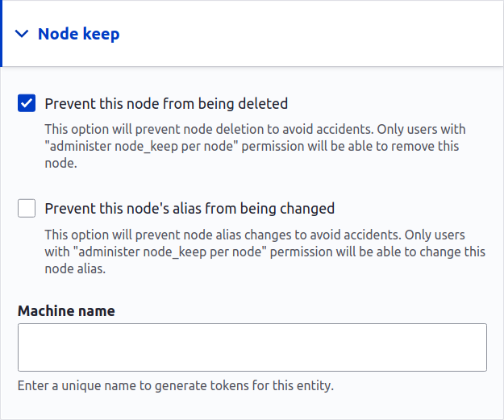Click the "Prevent this node from being deleted" label
The height and width of the screenshot is (420, 504).
click(166, 103)
